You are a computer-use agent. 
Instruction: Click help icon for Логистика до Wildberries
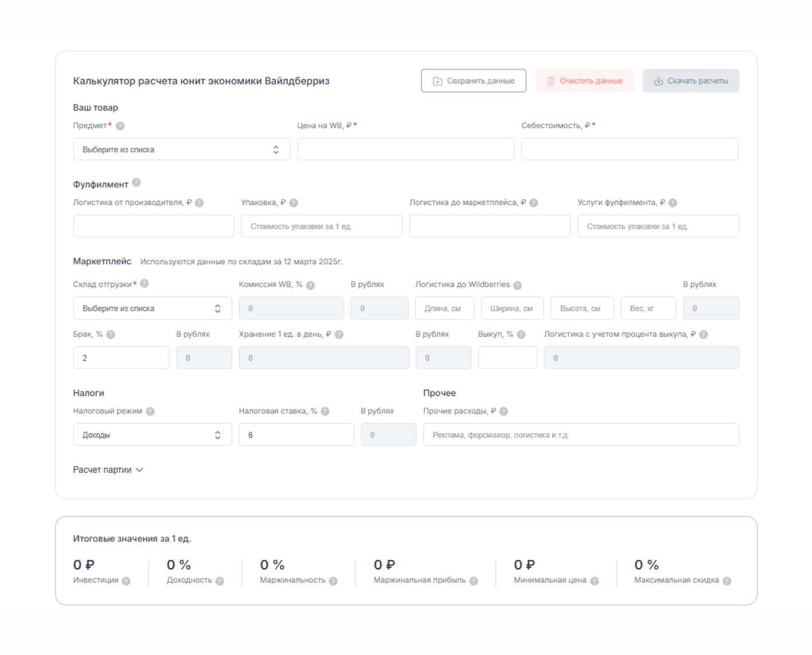click(518, 285)
